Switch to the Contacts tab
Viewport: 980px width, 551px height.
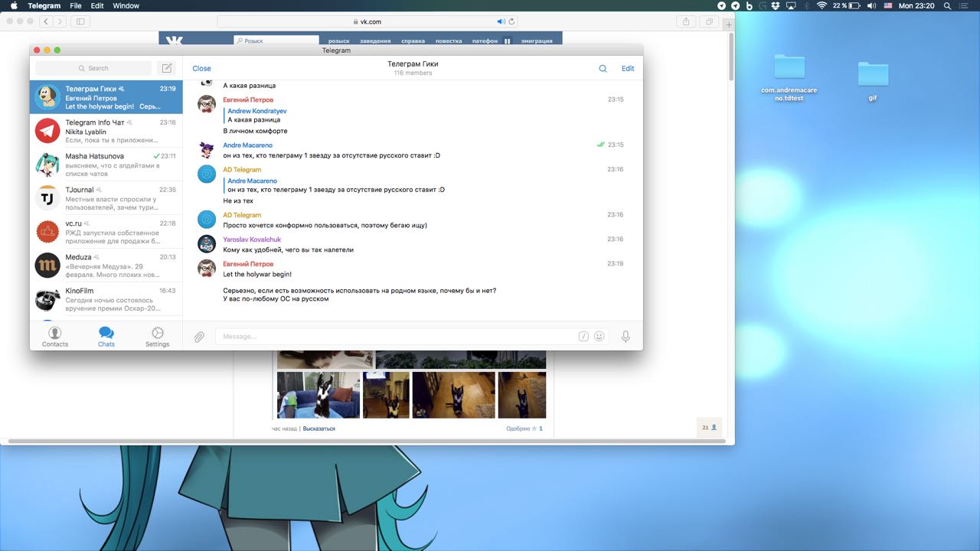(x=55, y=336)
